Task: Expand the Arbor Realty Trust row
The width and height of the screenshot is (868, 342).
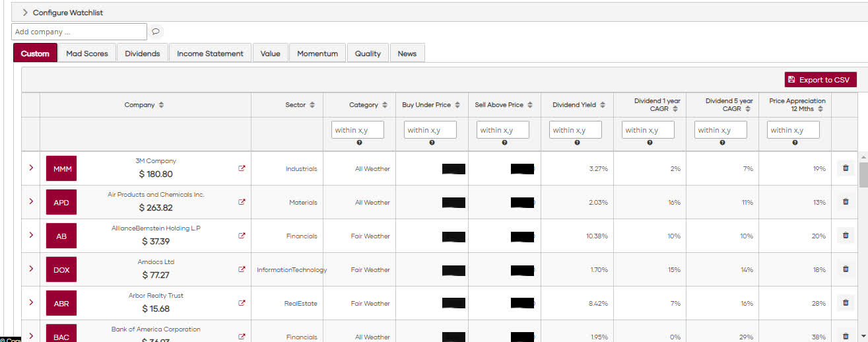Action: [x=31, y=302]
